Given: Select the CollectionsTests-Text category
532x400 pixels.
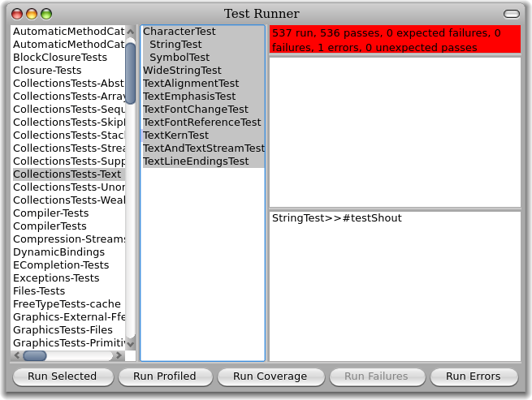Looking at the screenshot, I should point(67,174).
